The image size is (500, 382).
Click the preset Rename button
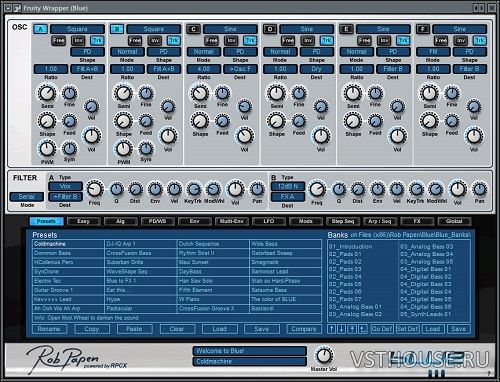(x=49, y=329)
